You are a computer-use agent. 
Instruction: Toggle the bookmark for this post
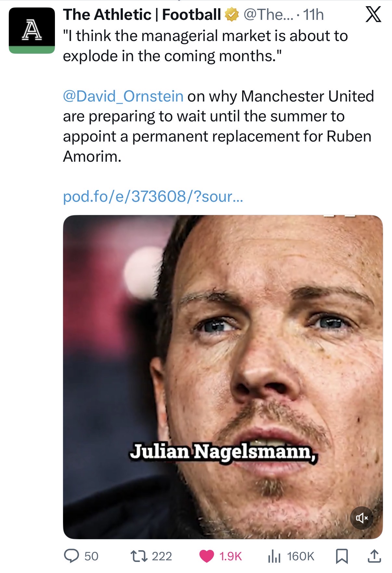341,556
